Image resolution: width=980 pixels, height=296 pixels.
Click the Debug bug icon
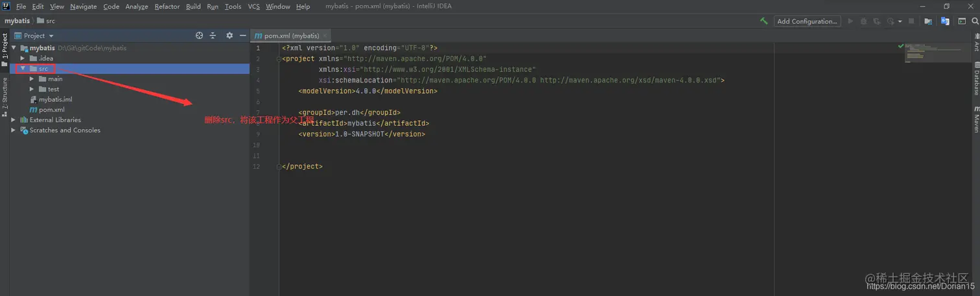click(863, 21)
